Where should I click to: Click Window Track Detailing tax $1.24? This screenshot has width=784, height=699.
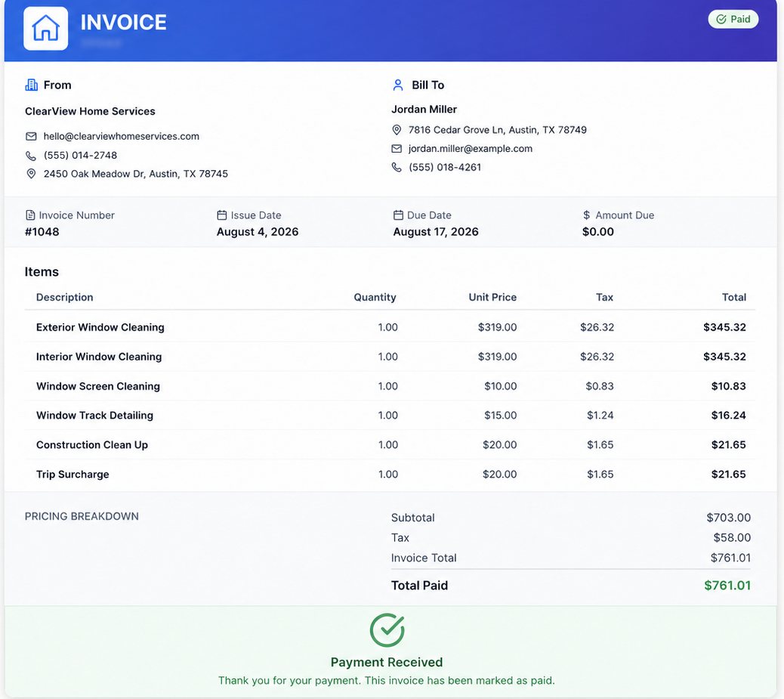[600, 416]
